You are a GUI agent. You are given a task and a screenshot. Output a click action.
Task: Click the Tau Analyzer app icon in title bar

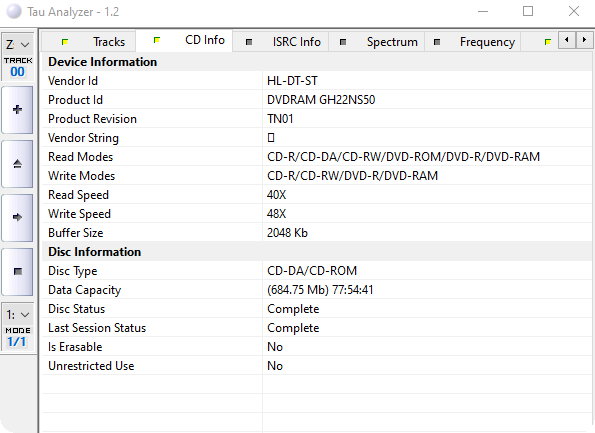(14, 11)
